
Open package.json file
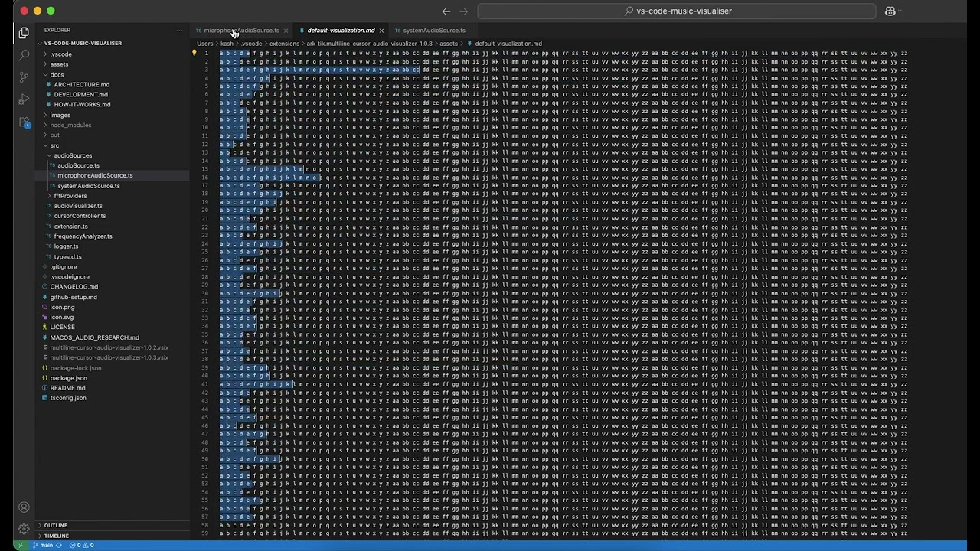pyautogui.click(x=68, y=378)
